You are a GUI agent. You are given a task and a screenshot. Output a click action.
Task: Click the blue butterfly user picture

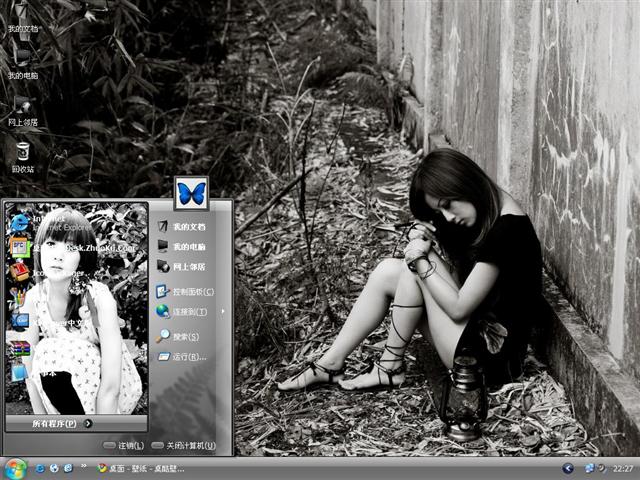(191, 191)
